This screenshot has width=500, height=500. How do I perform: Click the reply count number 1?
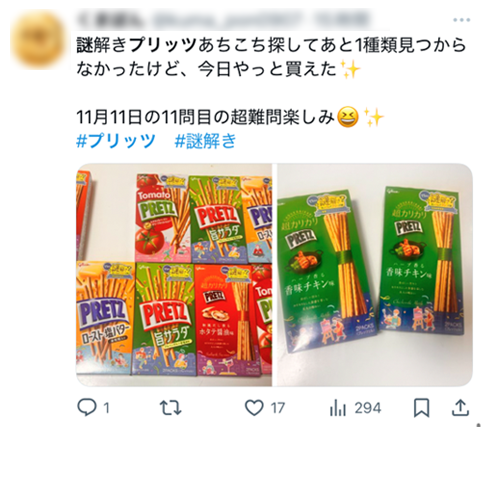tap(106, 408)
